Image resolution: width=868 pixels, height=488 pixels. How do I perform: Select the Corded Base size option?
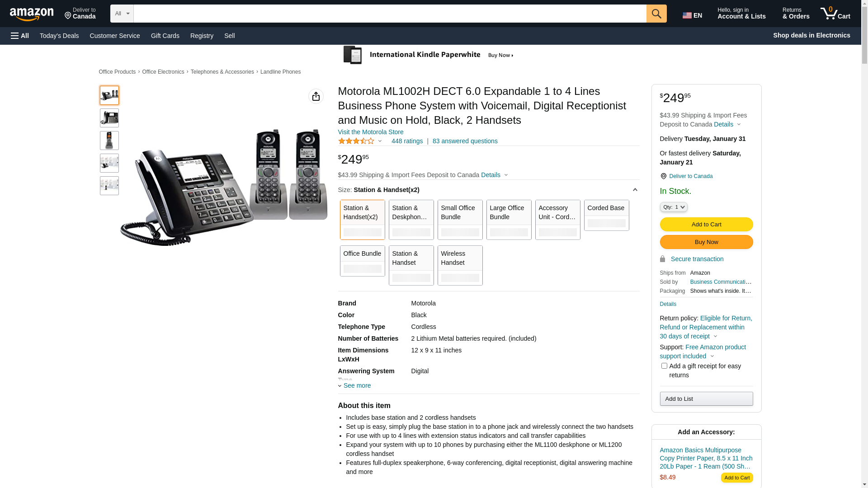point(606,215)
